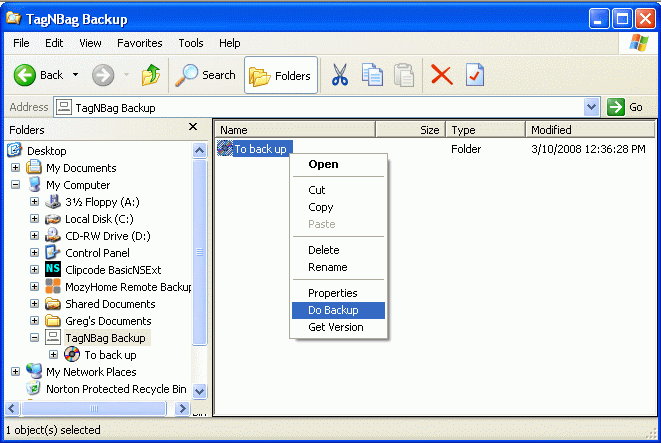Expand the Clipcode BasicNSExt node
Screen dimensions: 661x443
pyautogui.click(x=35, y=270)
